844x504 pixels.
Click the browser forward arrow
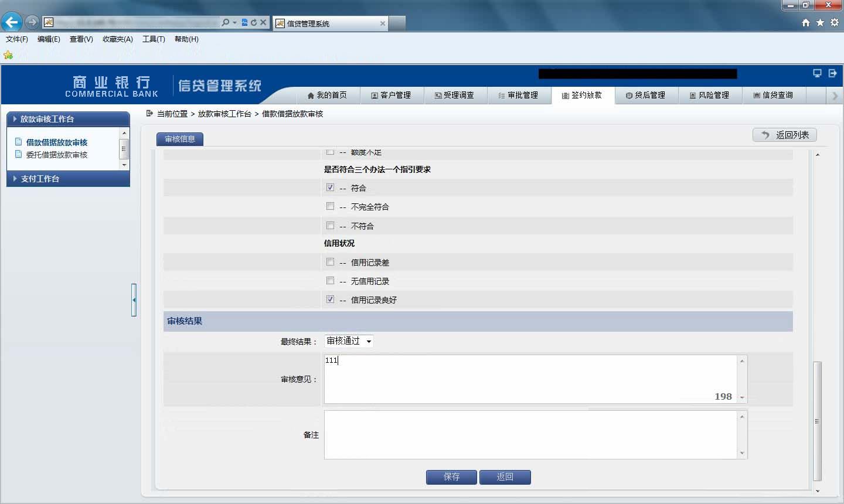click(32, 22)
